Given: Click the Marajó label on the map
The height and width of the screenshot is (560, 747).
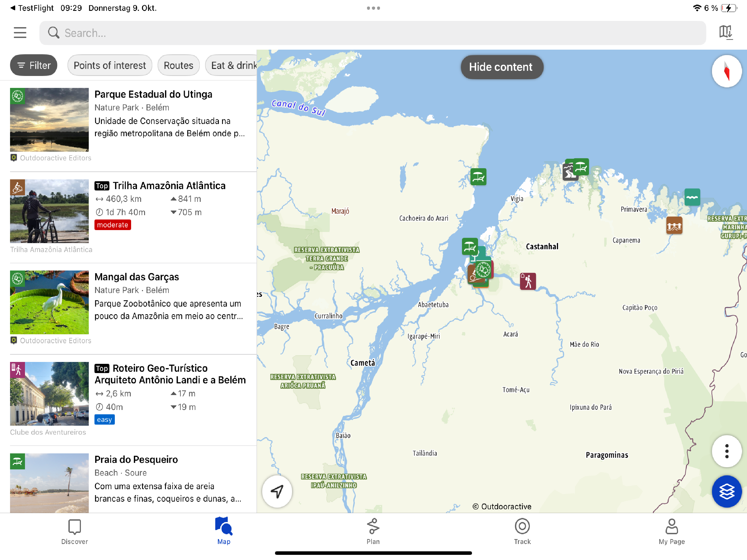Looking at the screenshot, I should [340, 211].
